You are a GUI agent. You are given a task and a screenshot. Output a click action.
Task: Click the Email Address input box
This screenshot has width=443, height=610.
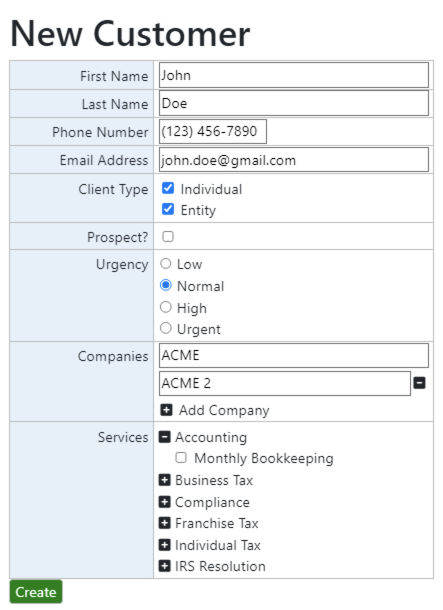click(294, 160)
